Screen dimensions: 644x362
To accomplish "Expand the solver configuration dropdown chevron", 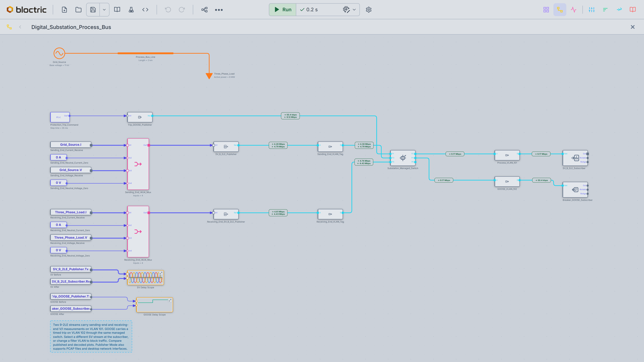I will [354, 10].
